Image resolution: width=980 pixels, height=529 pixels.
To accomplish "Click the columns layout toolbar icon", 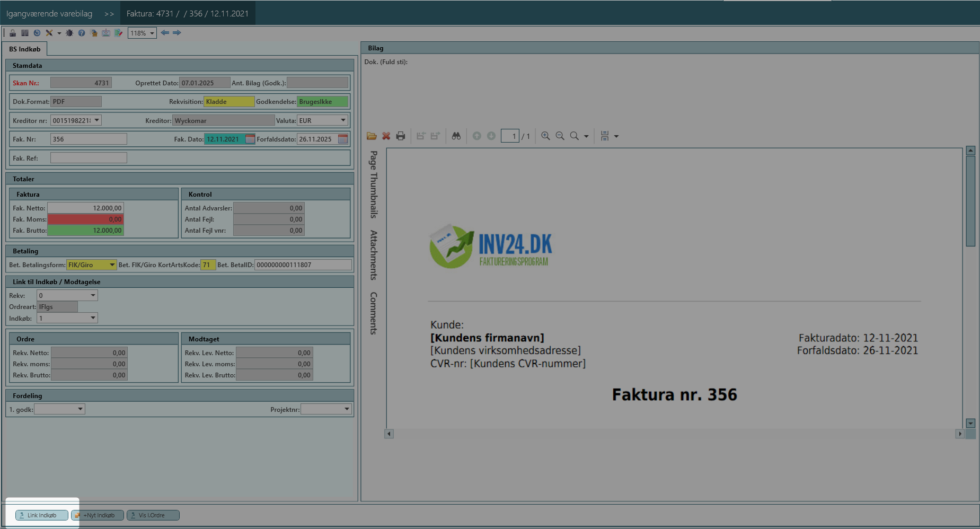I will pos(25,33).
